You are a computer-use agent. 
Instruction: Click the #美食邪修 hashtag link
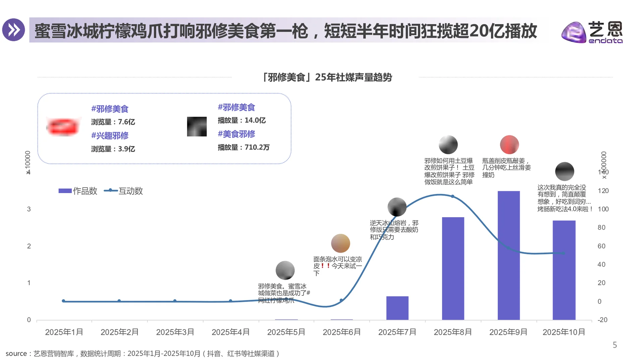(237, 134)
